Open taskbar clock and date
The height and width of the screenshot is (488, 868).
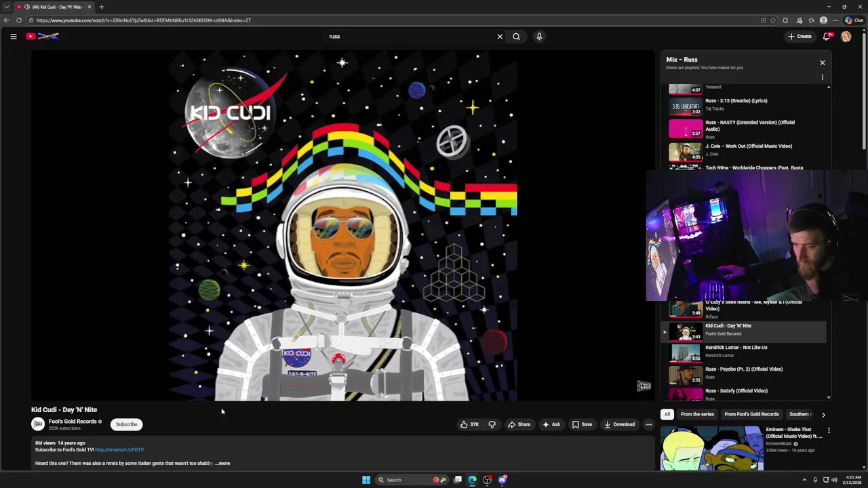coord(854,480)
